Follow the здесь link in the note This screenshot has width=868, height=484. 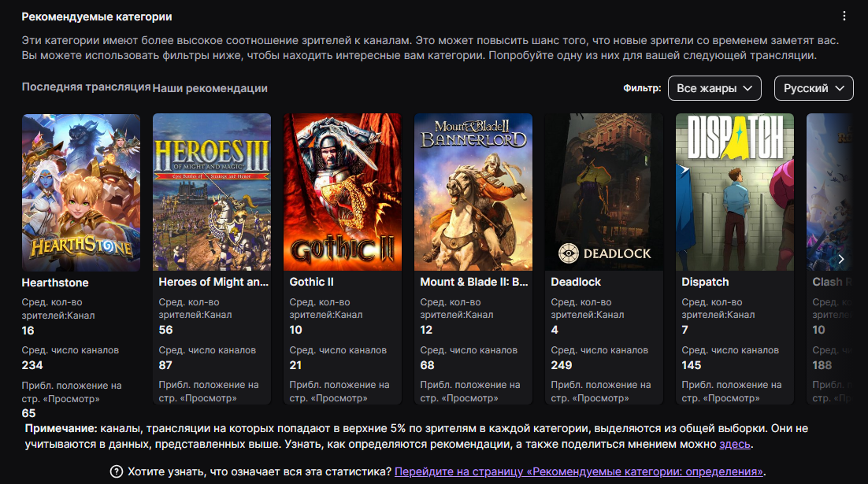pyautogui.click(x=735, y=444)
